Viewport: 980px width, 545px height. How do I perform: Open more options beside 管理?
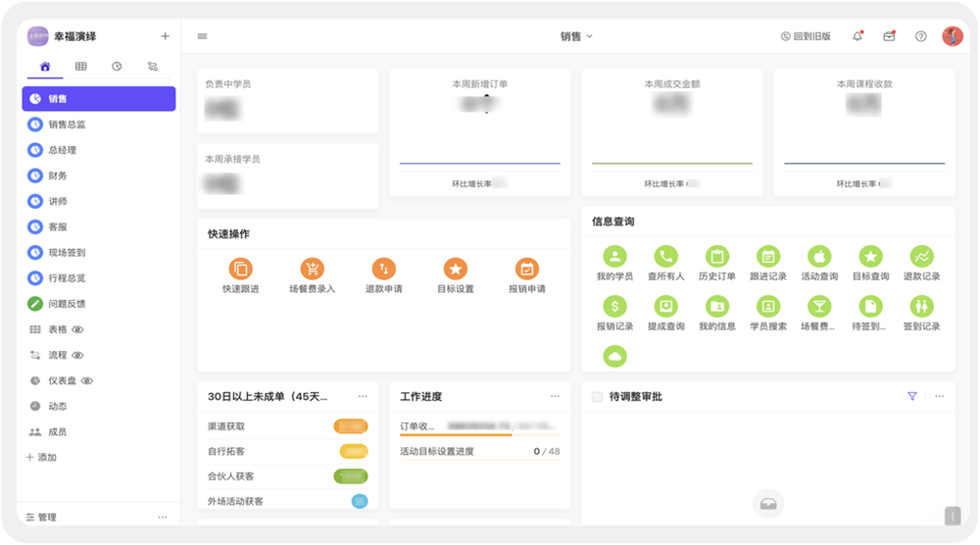(163, 517)
